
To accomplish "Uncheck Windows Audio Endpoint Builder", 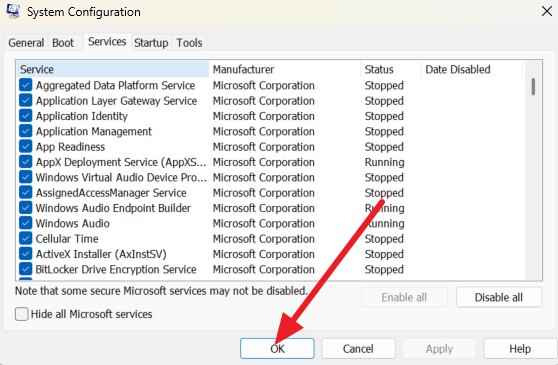I will click(25, 208).
